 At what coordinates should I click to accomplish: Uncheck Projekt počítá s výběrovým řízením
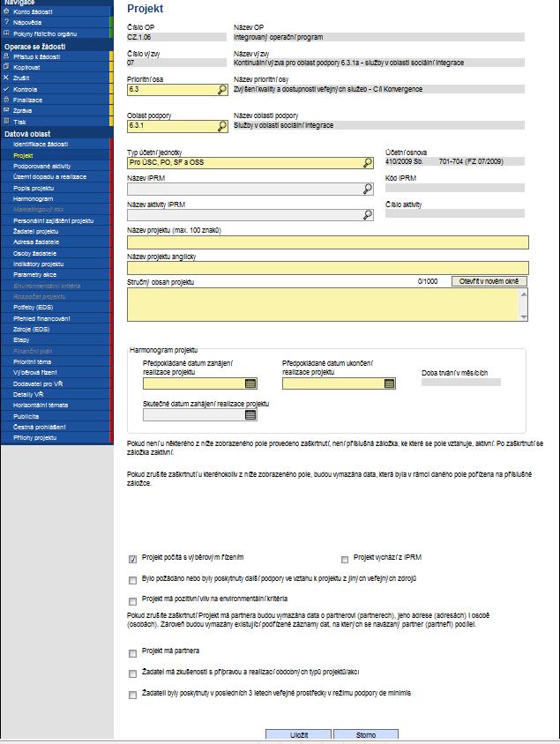point(132,560)
